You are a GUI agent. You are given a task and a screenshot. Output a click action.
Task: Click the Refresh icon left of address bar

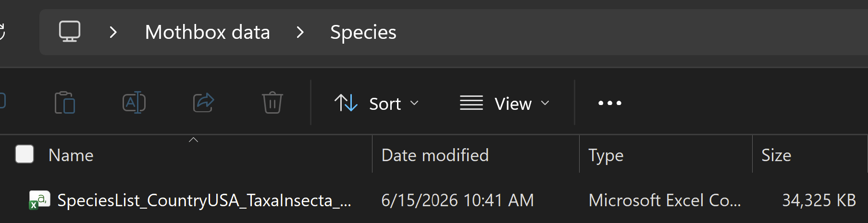pyautogui.click(x=2, y=32)
